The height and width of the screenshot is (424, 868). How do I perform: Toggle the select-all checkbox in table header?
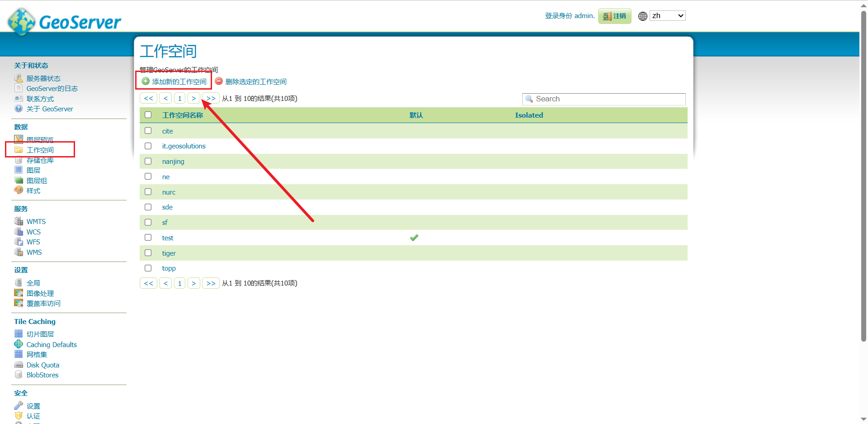pos(148,115)
